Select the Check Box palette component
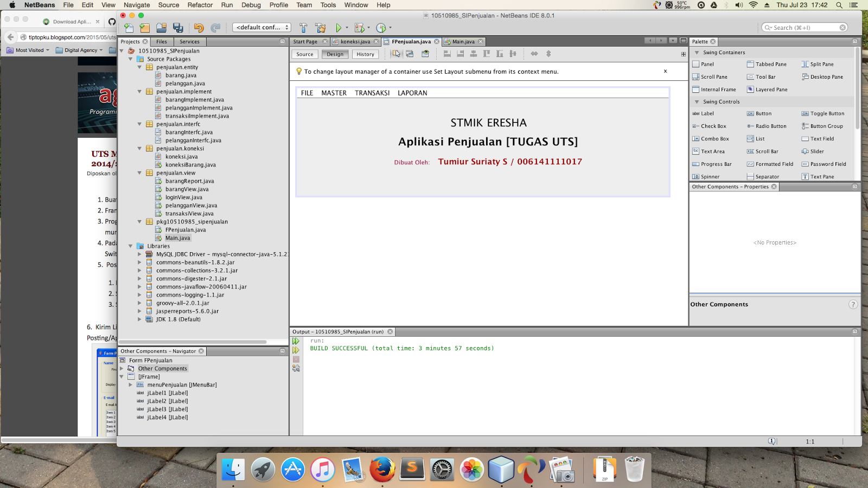The height and width of the screenshot is (488, 868). pyautogui.click(x=709, y=126)
